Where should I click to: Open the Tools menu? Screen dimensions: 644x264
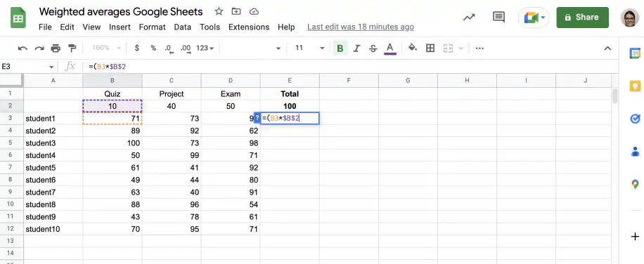pos(210,27)
